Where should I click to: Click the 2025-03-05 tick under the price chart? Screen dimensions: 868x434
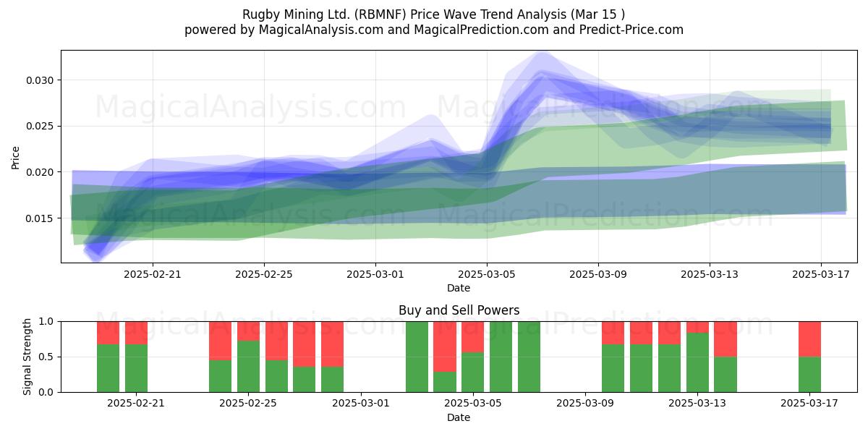487,274
